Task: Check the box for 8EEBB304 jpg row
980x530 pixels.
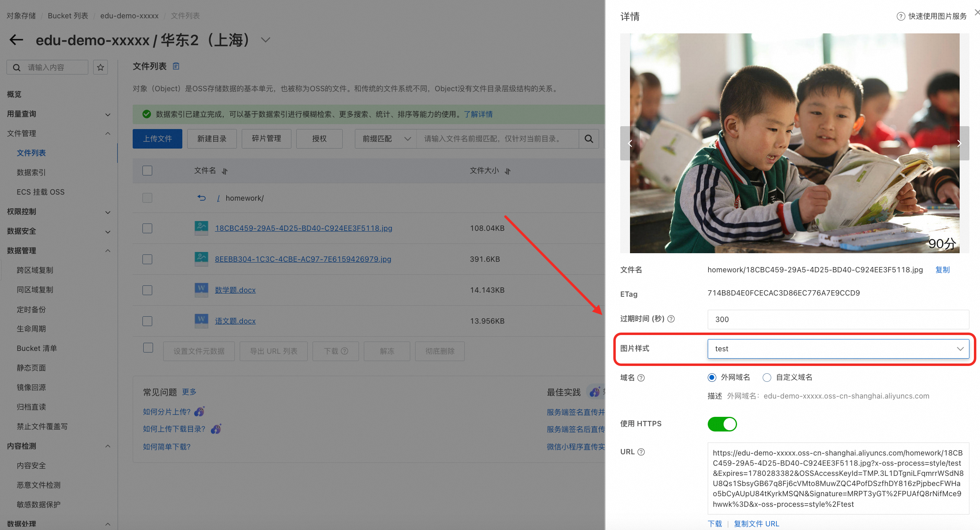Action: coord(147,259)
